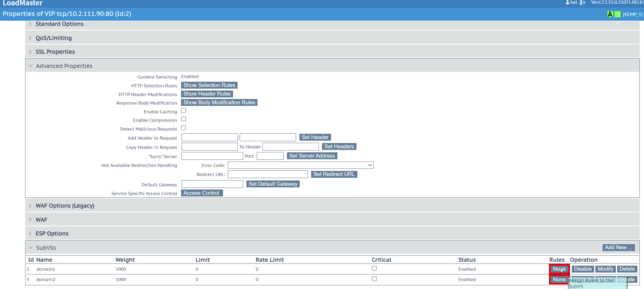Collapse SubVSs using its triangle icon

(31, 248)
